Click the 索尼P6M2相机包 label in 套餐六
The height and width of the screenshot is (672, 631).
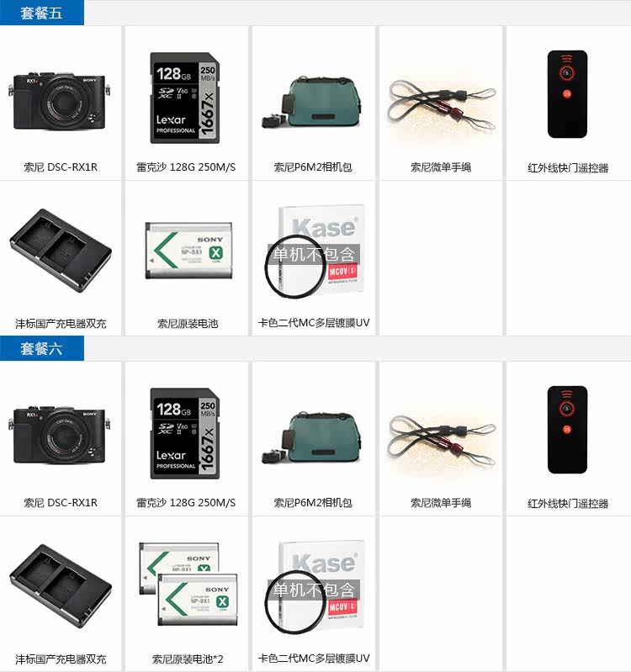pyautogui.click(x=313, y=502)
